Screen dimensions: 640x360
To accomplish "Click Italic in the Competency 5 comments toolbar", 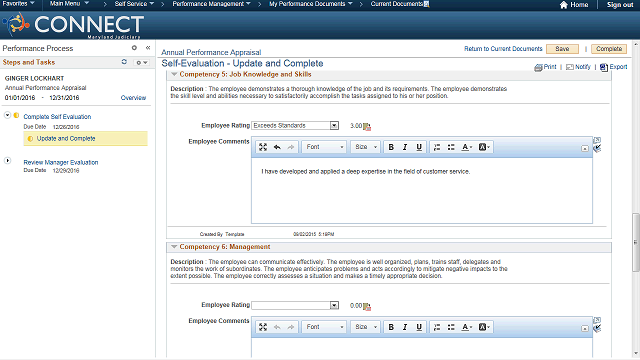I will point(405,147).
